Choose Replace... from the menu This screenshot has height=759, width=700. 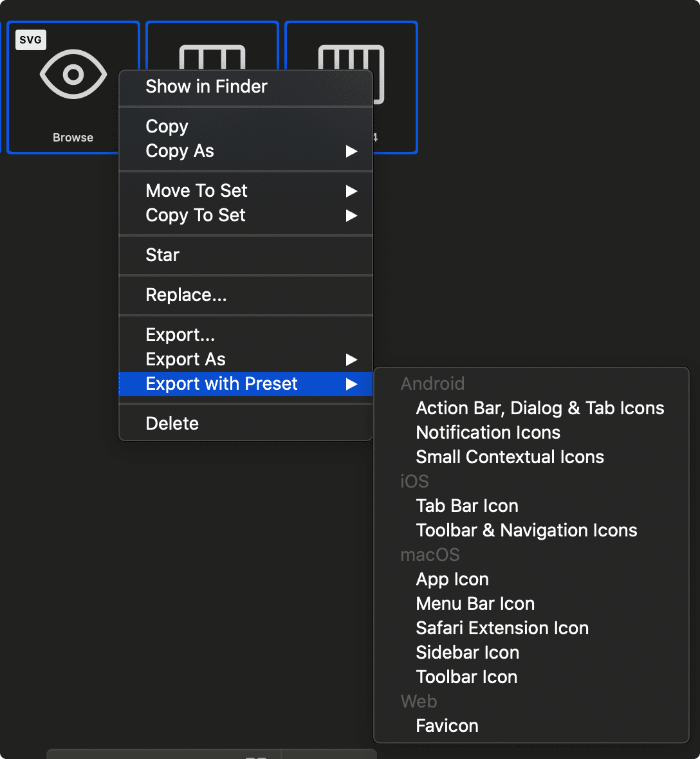click(x=186, y=295)
